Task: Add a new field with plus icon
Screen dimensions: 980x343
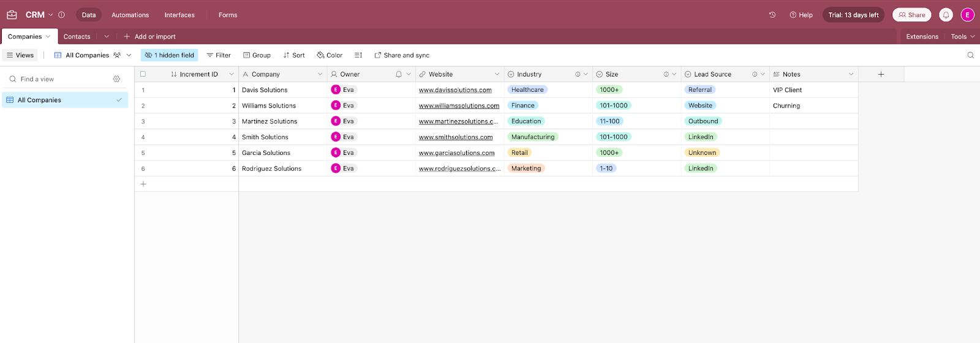Action: pyautogui.click(x=881, y=74)
